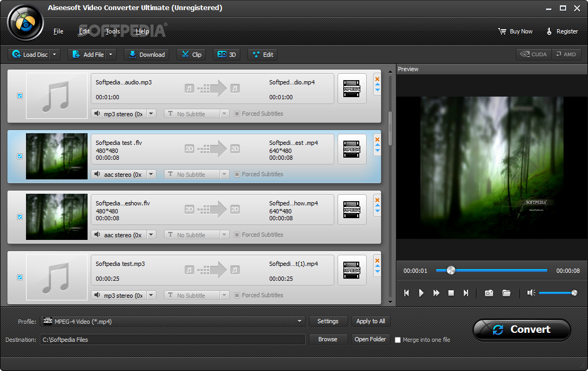Enable Forced Subtitles for Softpedia...eshow.flv
588x371 pixels.
pyautogui.click(x=237, y=235)
